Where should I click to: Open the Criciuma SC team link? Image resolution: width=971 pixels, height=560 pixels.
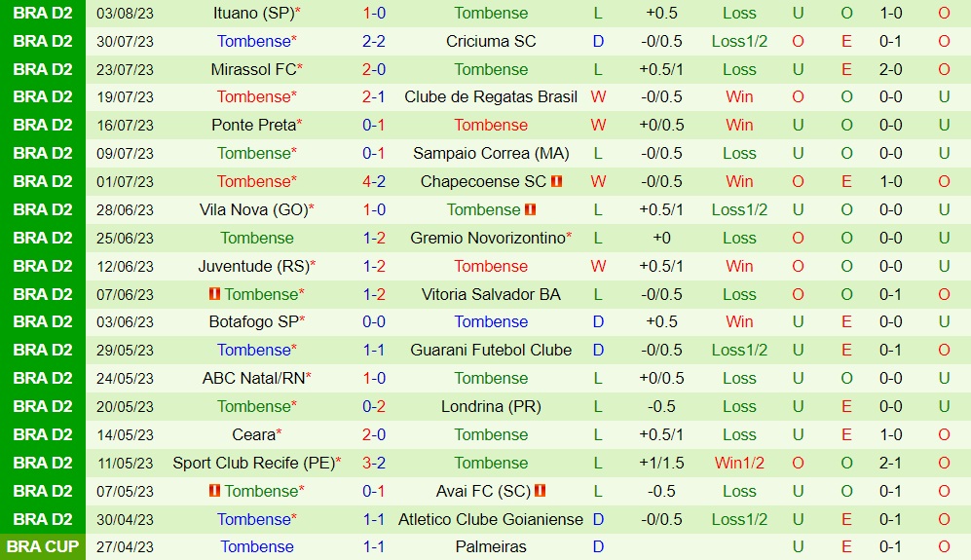pos(491,42)
